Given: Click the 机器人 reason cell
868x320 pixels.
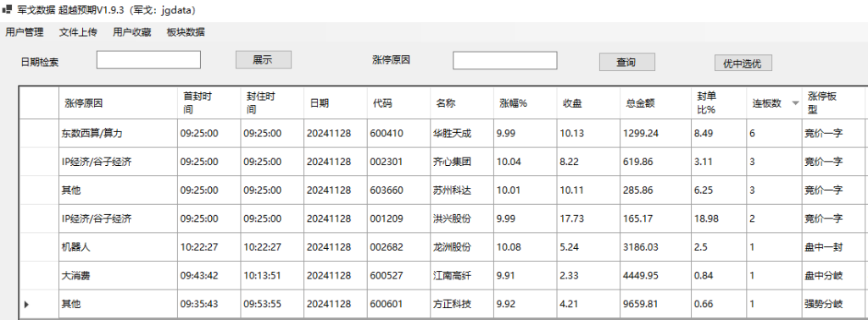Looking at the screenshot, I should point(118,247).
